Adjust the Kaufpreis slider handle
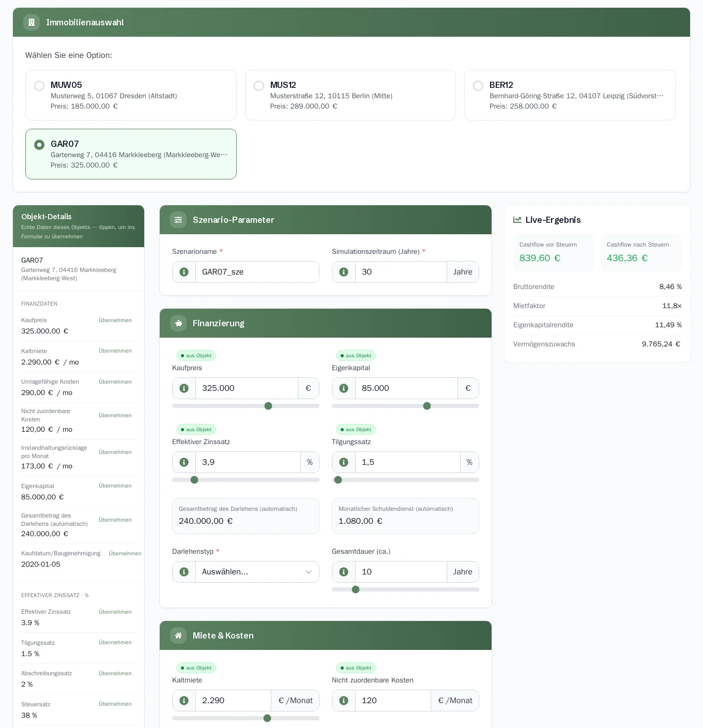The width and height of the screenshot is (703, 728). (268, 406)
